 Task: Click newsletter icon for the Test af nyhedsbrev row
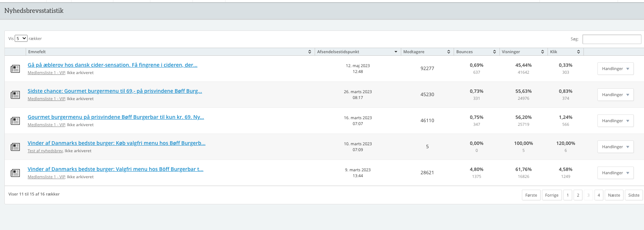[15, 147]
